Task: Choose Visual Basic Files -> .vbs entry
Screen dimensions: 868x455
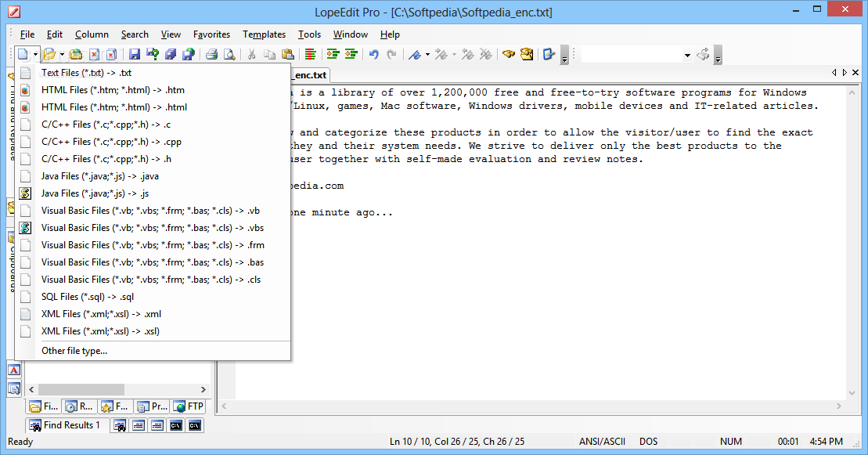Action: coord(152,228)
